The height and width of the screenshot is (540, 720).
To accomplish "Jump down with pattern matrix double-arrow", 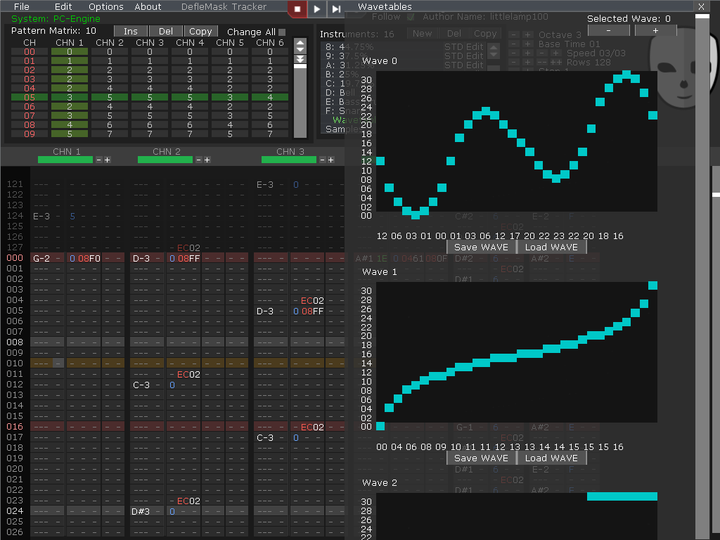I will (x=300, y=61).
